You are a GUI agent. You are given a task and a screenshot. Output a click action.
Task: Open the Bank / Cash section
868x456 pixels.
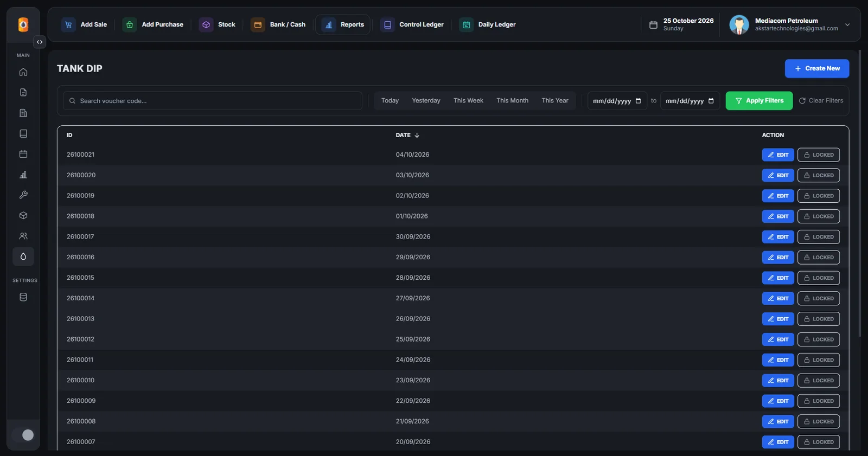coord(278,24)
